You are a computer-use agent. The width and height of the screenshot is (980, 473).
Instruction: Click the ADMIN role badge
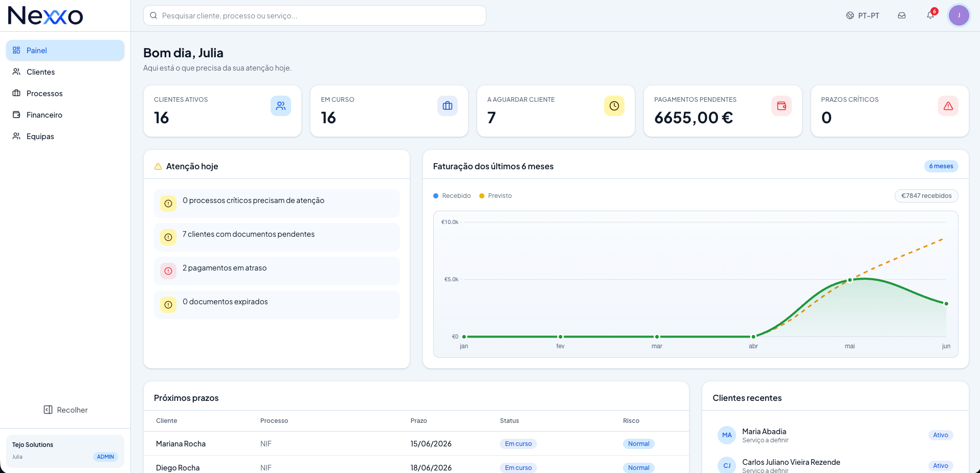pos(105,457)
